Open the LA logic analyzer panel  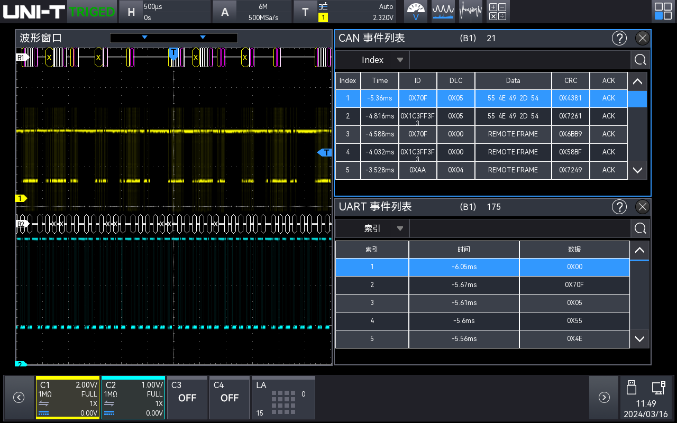pyautogui.click(x=283, y=396)
